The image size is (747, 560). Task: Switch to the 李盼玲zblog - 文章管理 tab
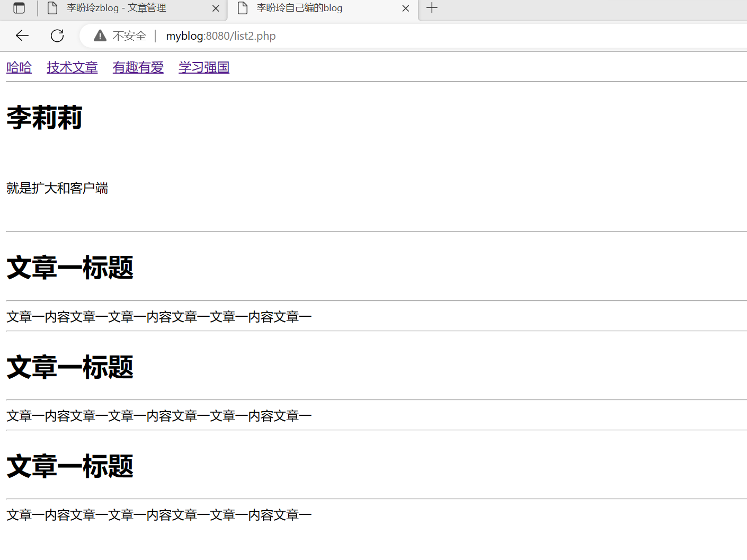click(134, 8)
